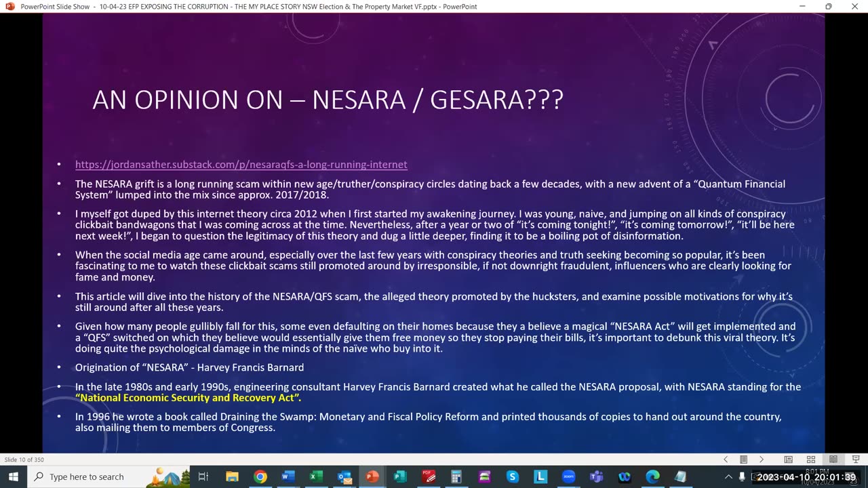Screen dimensions: 868x488
Task: Start Slide Show from status bar icon
Action: [x=855, y=460]
